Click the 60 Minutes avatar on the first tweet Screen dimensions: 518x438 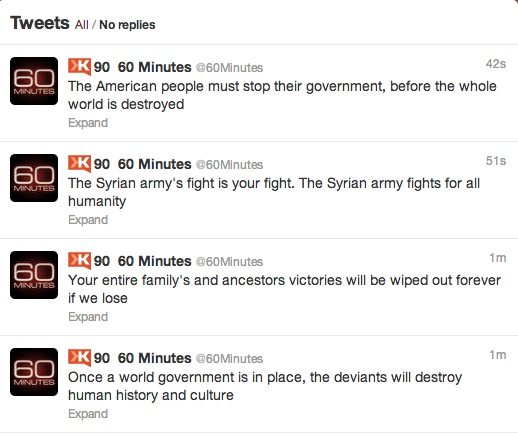[34, 81]
